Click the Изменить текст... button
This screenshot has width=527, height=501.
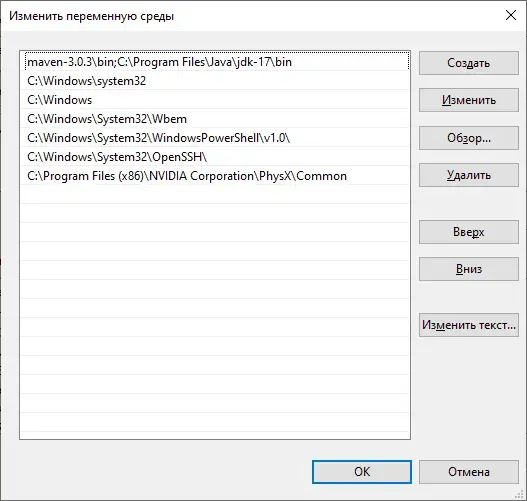469,325
